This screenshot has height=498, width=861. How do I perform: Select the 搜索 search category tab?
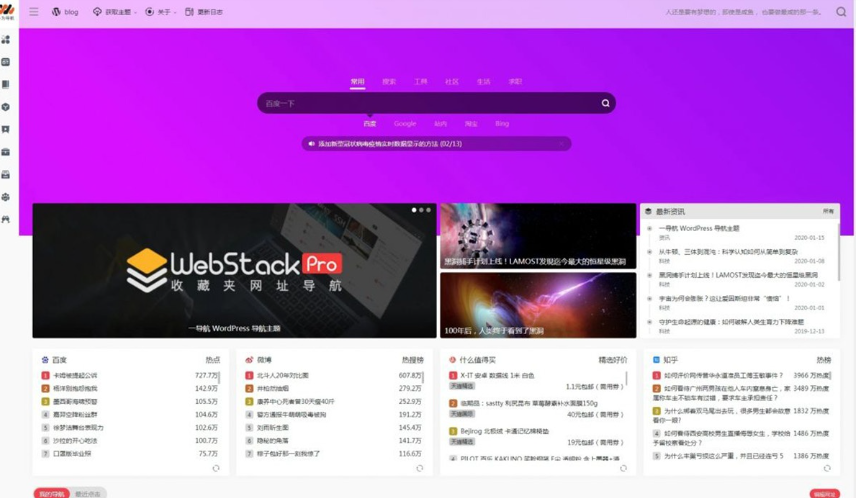coord(389,81)
